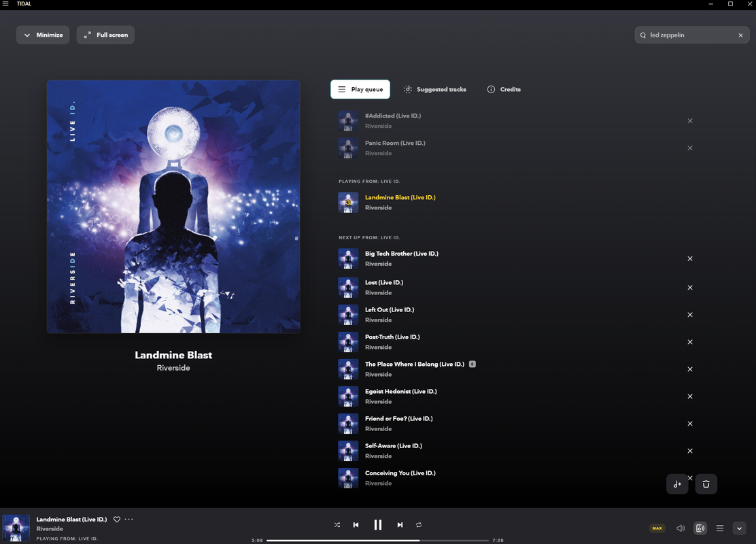Viewport: 756px width, 544px height.
Task: Pause the current track
Action: pos(378,525)
